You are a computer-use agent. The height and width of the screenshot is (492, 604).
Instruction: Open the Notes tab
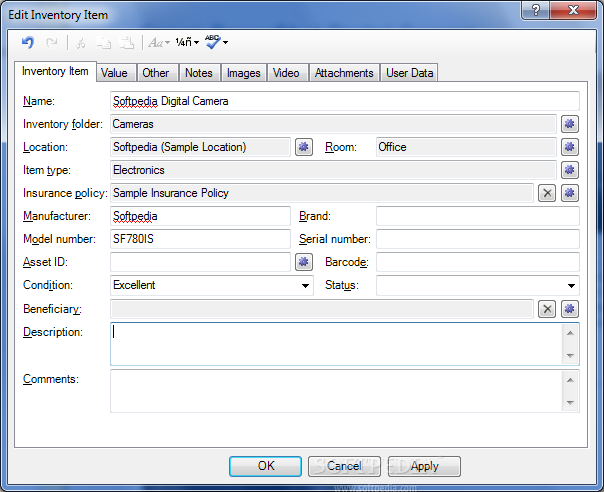click(x=200, y=73)
